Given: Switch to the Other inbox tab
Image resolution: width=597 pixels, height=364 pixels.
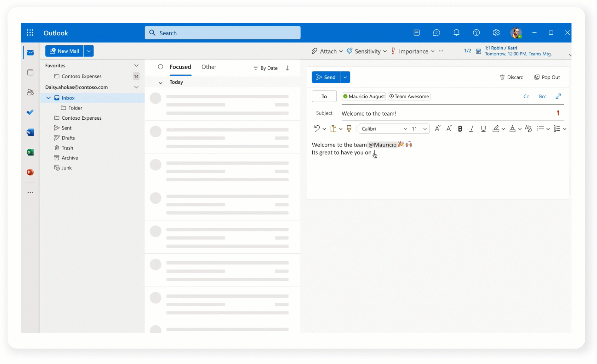Looking at the screenshot, I should 209,67.
